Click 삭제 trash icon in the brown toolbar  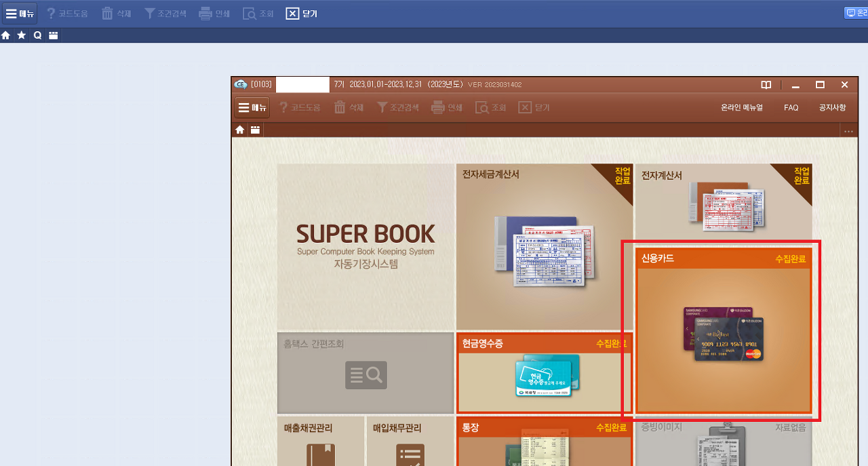click(x=349, y=107)
